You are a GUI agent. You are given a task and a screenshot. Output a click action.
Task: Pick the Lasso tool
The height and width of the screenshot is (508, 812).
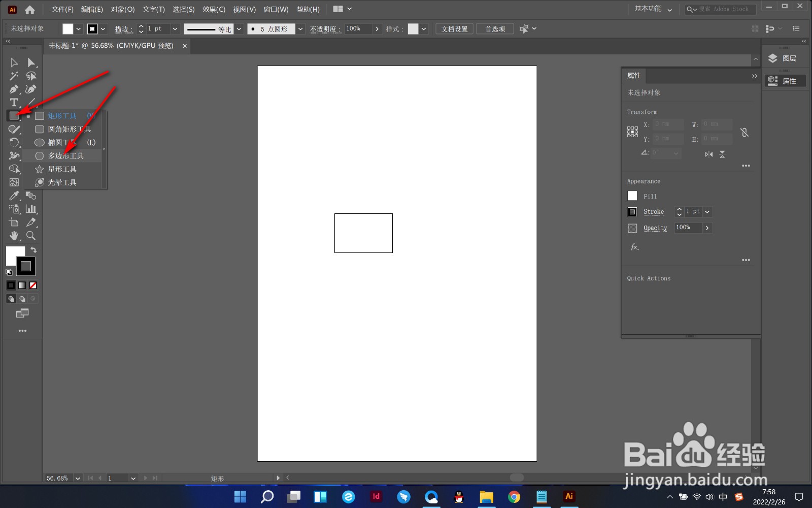point(31,76)
